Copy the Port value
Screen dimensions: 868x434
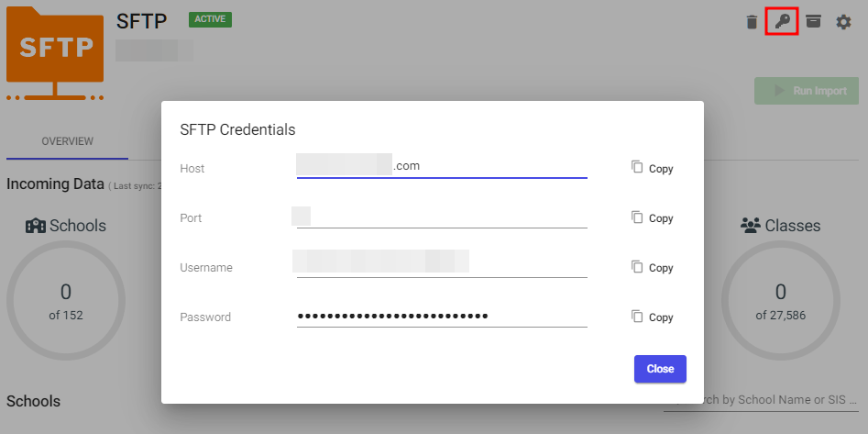click(652, 217)
